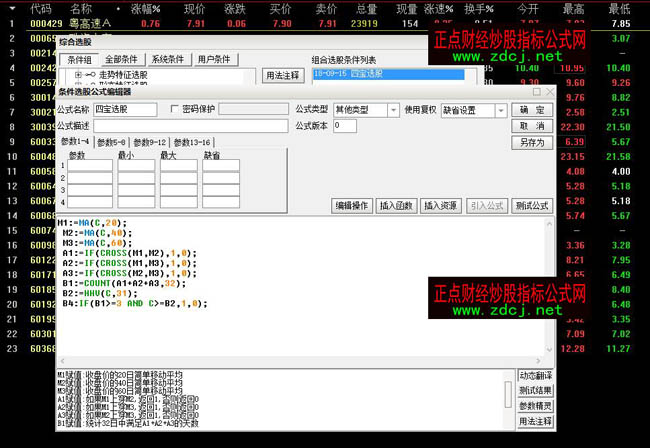650x448 pixels.
Task: Switch to the 参数9-12 tab
Action: pos(152,143)
